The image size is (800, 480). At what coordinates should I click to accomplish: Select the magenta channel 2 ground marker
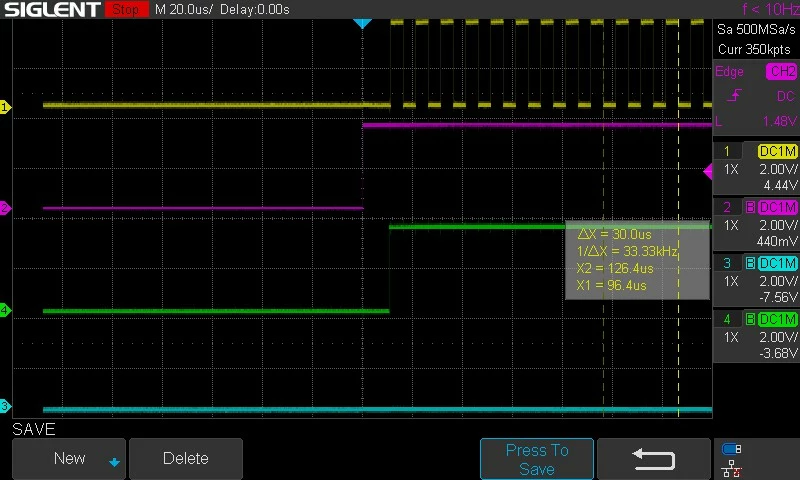pos(5,208)
